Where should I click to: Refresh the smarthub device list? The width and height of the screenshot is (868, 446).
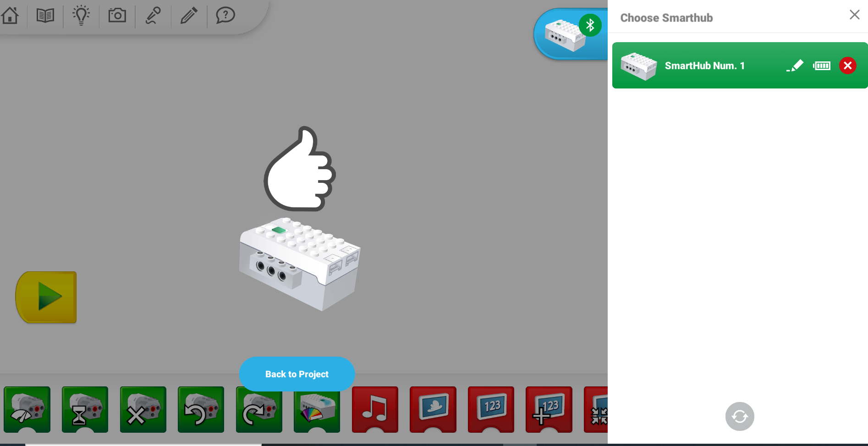(739, 416)
